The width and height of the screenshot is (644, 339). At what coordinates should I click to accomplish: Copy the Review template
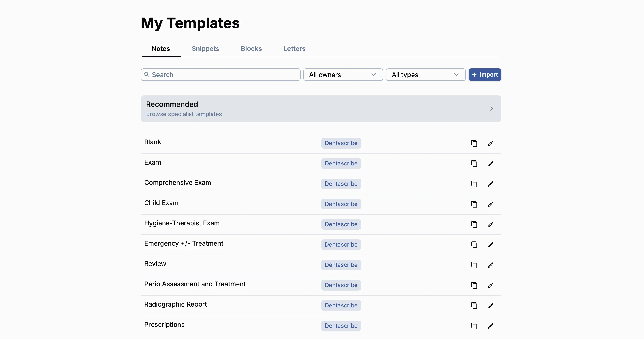pyautogui.click(x=474, y=265)
